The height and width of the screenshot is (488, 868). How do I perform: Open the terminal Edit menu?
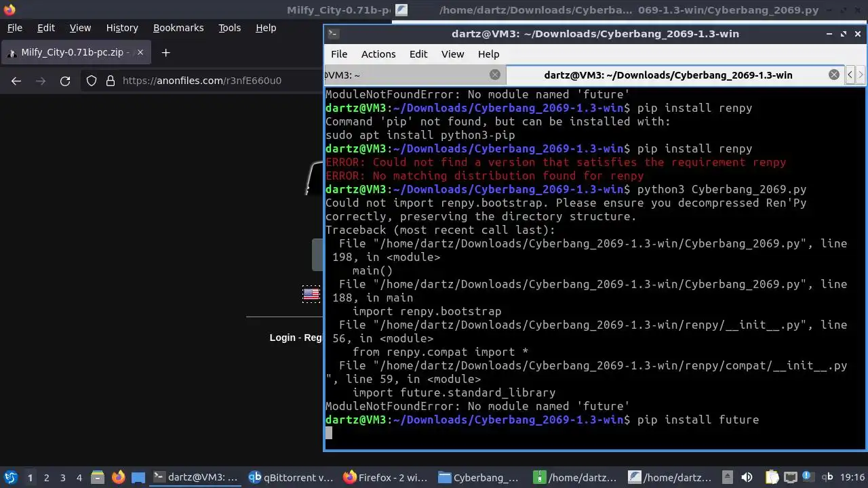(418, 54)
